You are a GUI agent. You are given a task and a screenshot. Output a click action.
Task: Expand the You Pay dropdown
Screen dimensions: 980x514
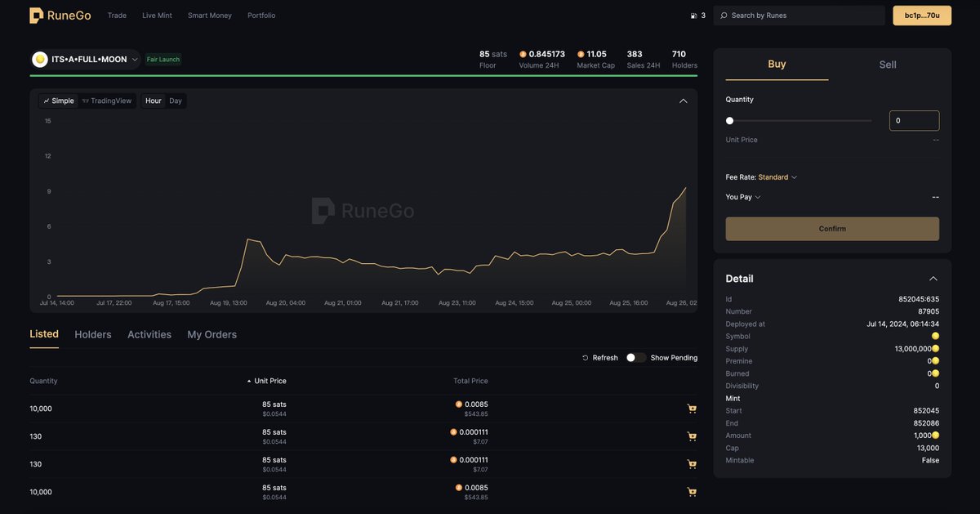pyautogui.click(x=742, y=196)
